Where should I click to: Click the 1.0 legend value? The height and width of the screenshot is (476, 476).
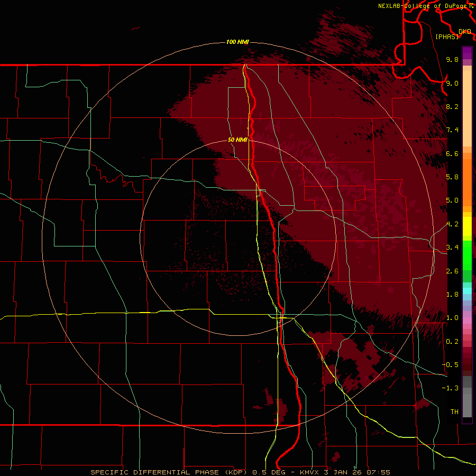(x=452, y=318)
